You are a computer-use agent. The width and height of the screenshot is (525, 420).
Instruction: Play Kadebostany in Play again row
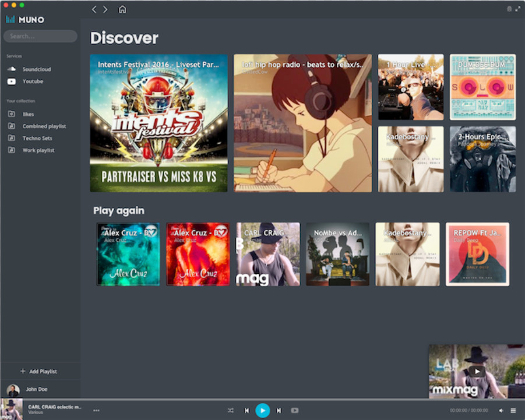pos(407,255)
